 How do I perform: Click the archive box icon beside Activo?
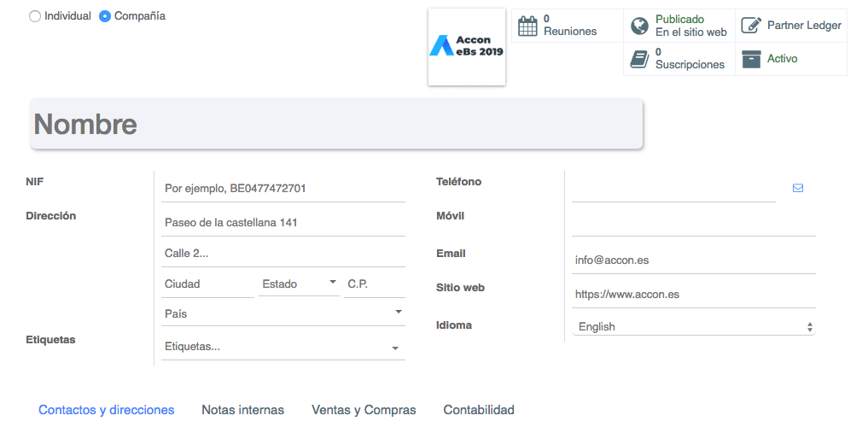(751, 59)
